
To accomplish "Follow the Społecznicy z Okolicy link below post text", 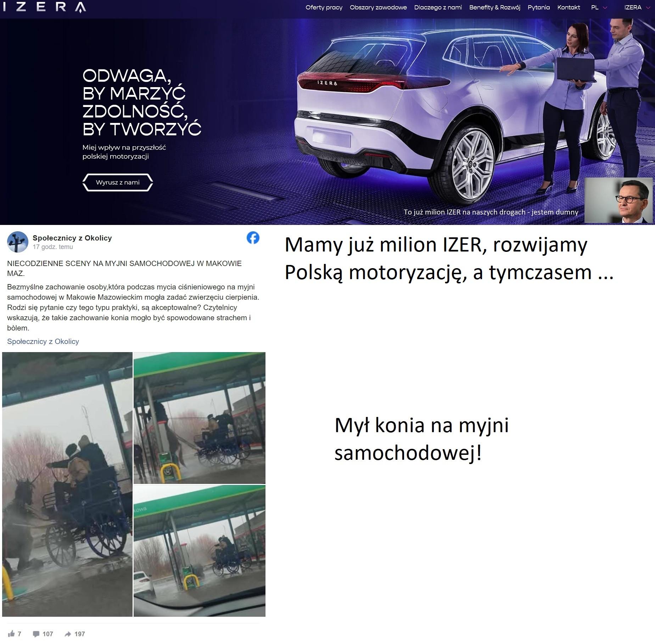I will (43, 341).
